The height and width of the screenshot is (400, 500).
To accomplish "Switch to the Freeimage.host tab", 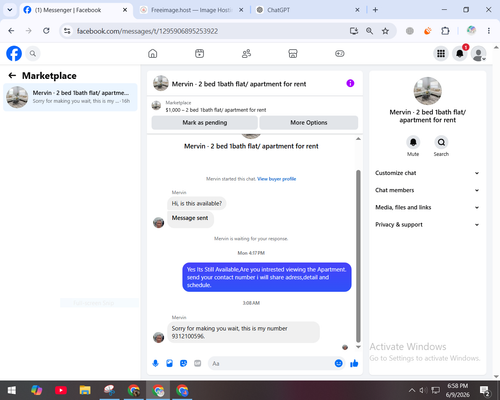I will 192,10.
